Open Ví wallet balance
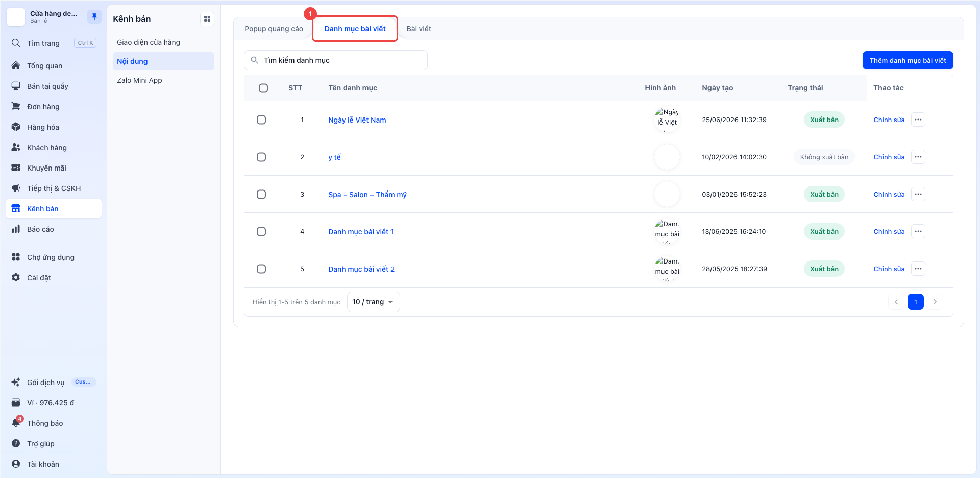The image size is (980, 478). tap(54, 403)
